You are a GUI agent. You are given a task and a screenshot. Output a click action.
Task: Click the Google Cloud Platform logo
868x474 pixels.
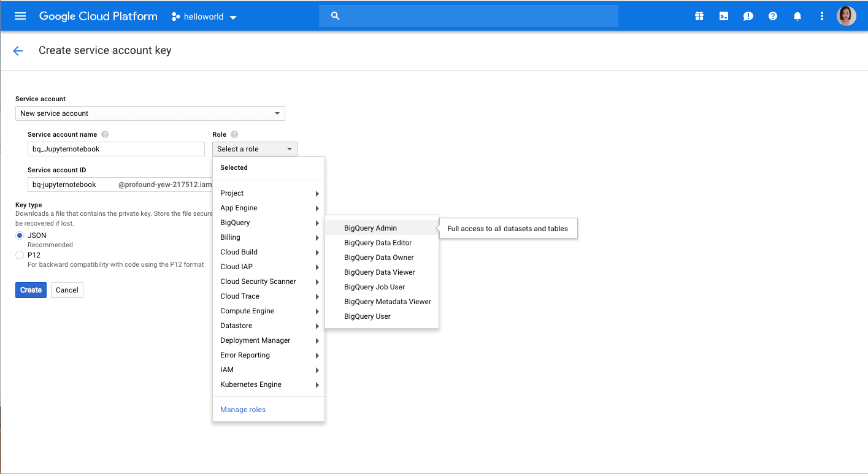coord(98,17)
